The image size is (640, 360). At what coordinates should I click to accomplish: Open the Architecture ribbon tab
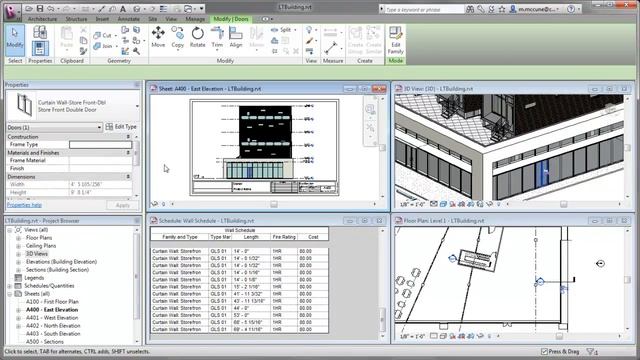(42, 19)
